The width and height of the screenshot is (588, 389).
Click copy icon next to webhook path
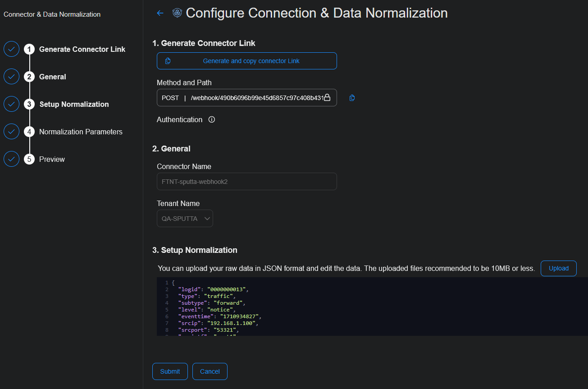pyautogui.click(x=352, y=98)
